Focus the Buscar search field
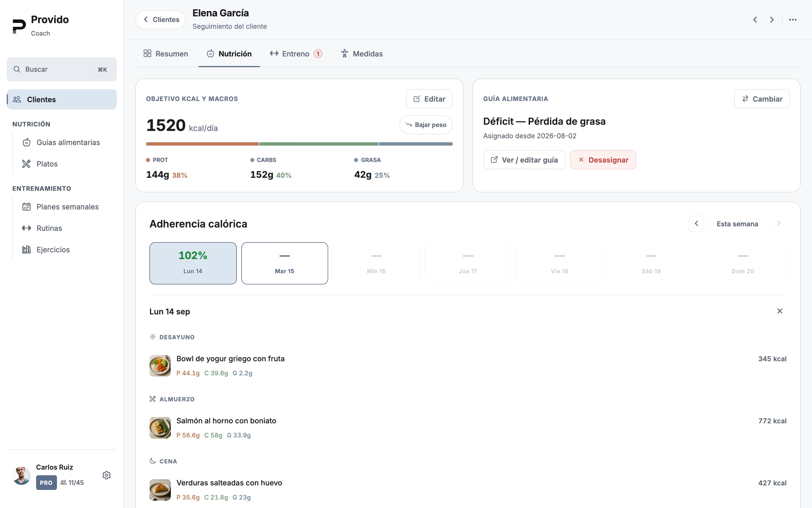Image resolution: width=812 pixels, height=508 pixels. 62,69
